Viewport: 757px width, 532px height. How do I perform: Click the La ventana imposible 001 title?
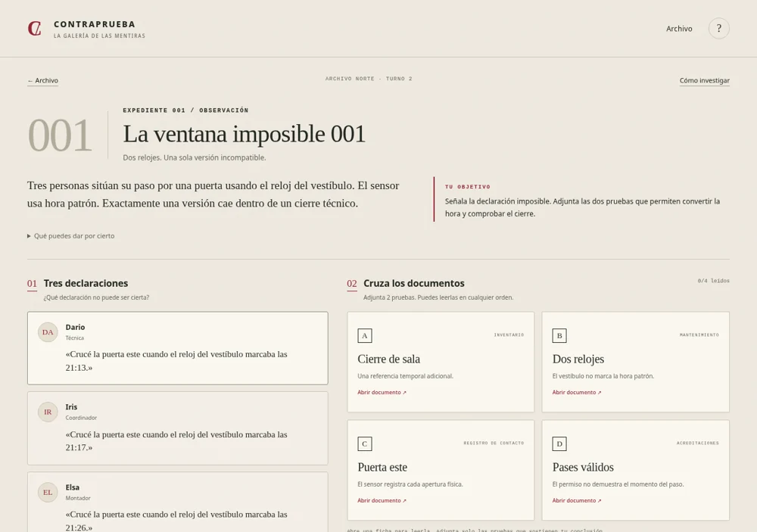244,134
